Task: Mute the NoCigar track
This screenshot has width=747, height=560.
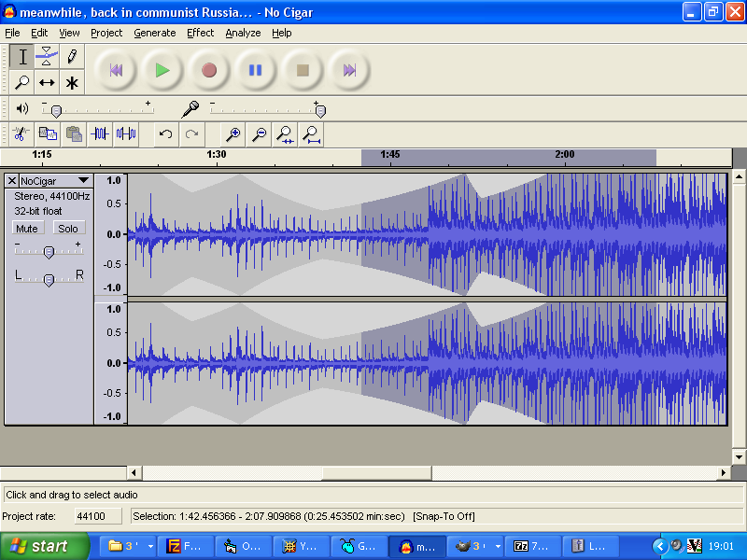Action: point(27,228)
